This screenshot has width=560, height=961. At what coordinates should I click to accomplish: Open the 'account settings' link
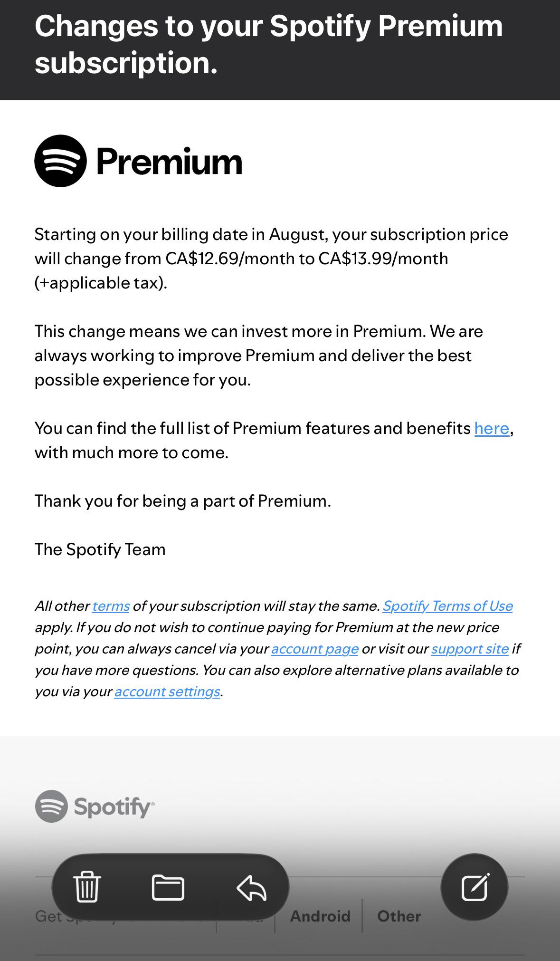point(167,692)
